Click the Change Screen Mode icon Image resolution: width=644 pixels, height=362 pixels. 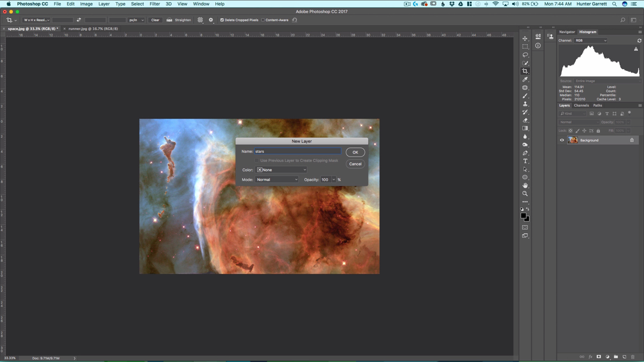(x=525, y=236)
